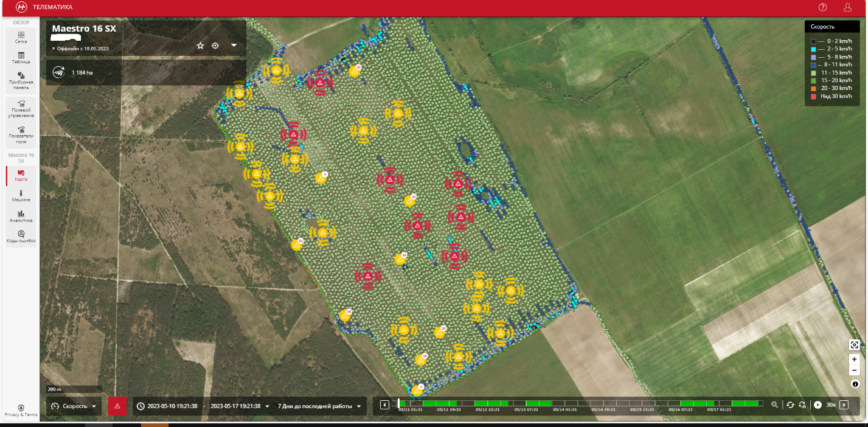Click the timeline step-forward arrow button
868x427 pixels.
(844, 405)
